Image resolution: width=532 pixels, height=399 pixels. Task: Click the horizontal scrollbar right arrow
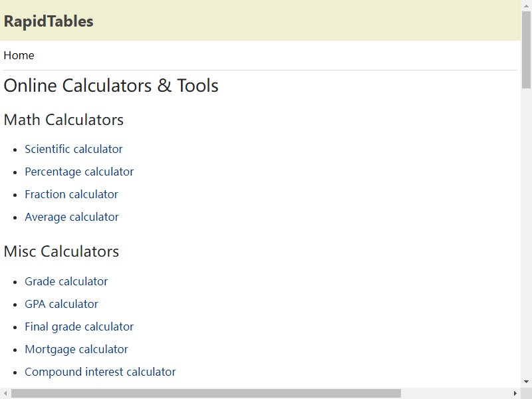(515, 393)
